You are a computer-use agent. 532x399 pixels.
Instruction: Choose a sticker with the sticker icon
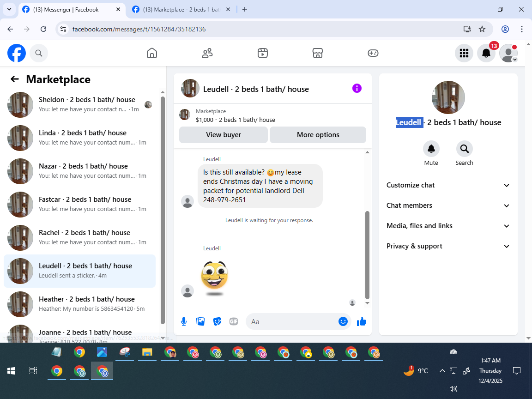coord(217,321)
